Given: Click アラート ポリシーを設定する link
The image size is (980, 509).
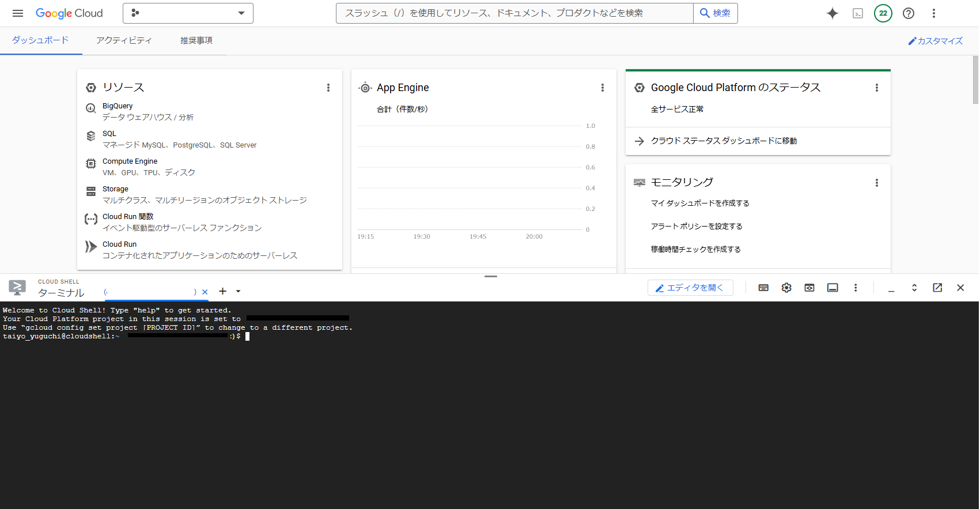Looking at the screenshot, I should tap(697, 227).
